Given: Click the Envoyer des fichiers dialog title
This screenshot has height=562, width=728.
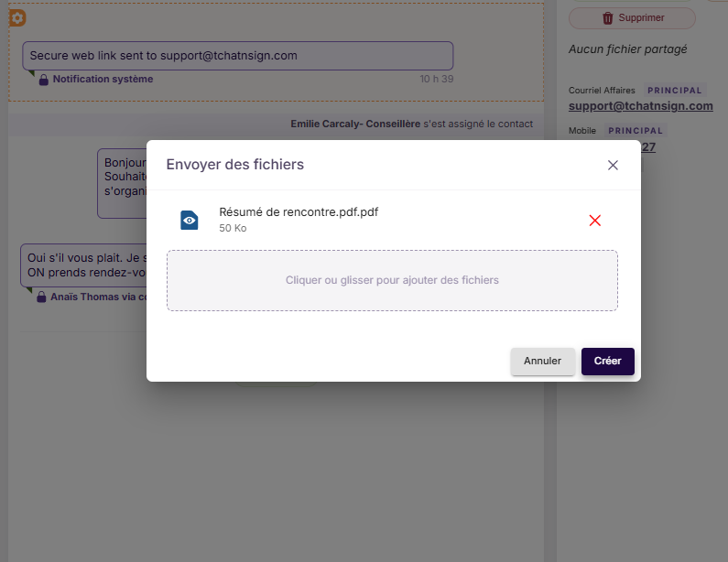Looking at the screenshot, I should 235,164.
